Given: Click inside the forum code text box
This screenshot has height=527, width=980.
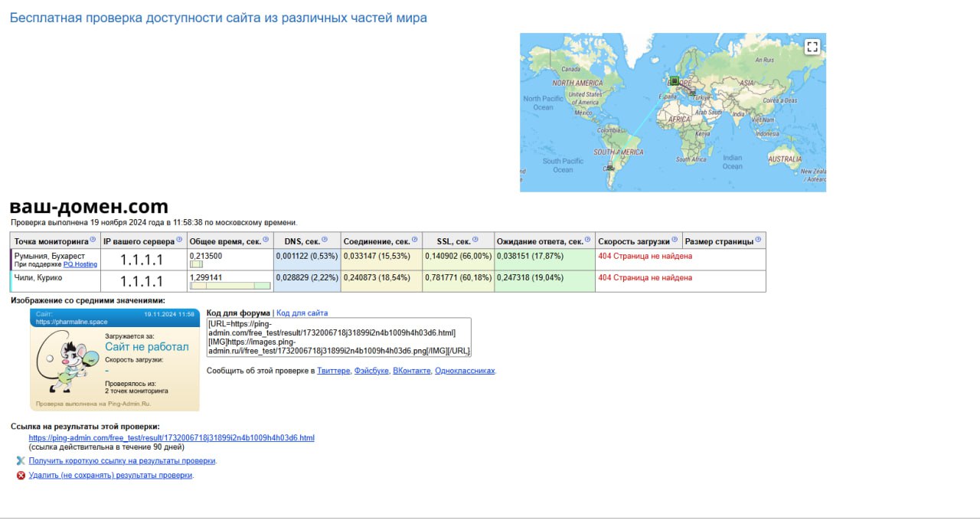Looking at the screenshot, I should [339, 337].
